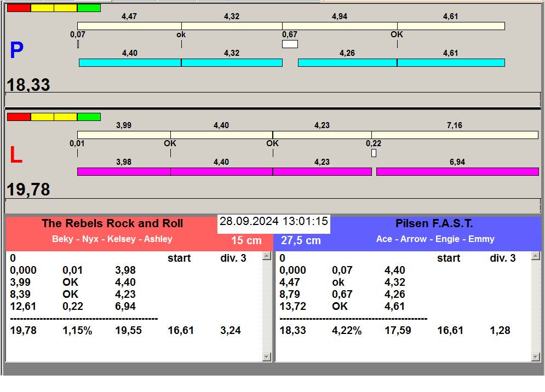Image resolution: width=545 pixels, height=392 pixels.
Task: Click the green start light in lane P
Action: [89, 8]
